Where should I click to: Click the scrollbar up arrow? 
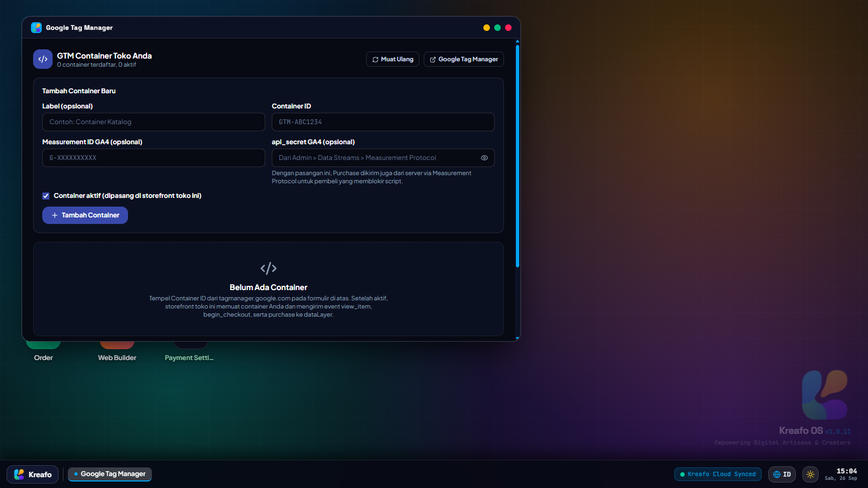518,41
